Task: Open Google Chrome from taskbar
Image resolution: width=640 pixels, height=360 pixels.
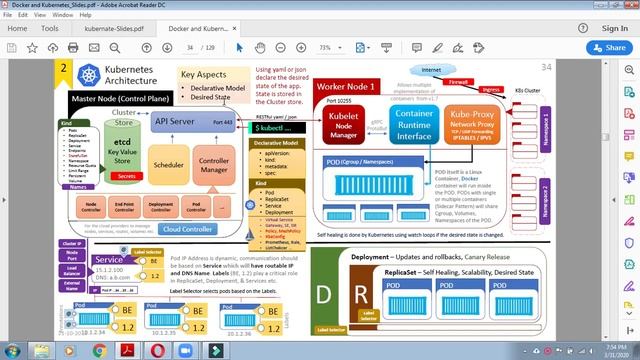Action: pyautogui.click(x=99, y=351)
